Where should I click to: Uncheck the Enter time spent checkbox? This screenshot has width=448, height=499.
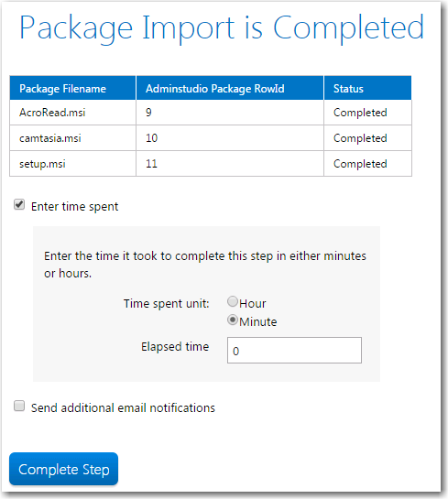(x=19, y=204)
